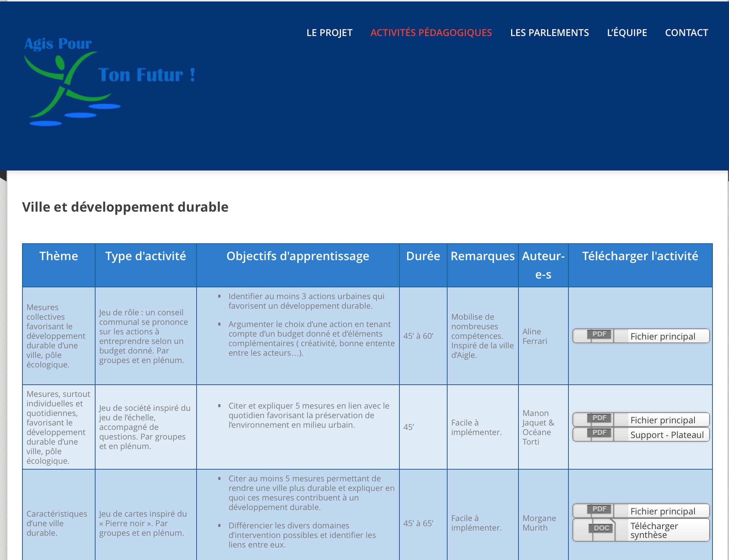Open Activités Pédagogiques menu item
The width and height of the screenshot is (729, 560).
click(431, 33)
